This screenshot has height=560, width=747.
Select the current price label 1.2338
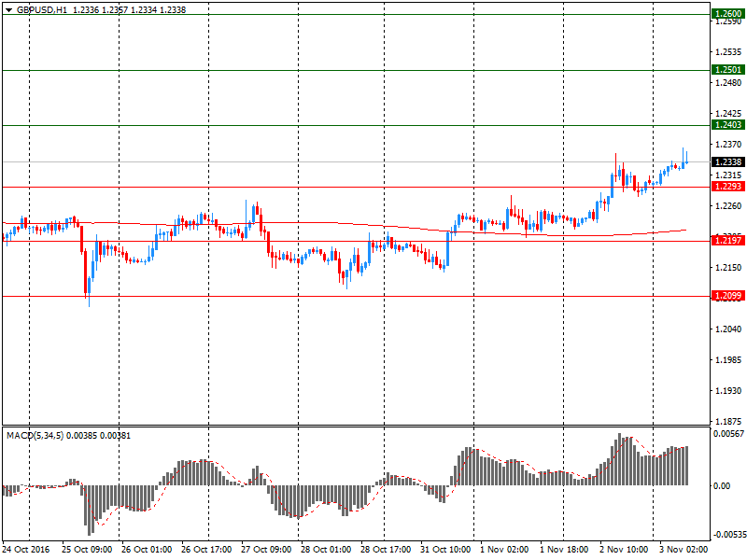[728, 162]
